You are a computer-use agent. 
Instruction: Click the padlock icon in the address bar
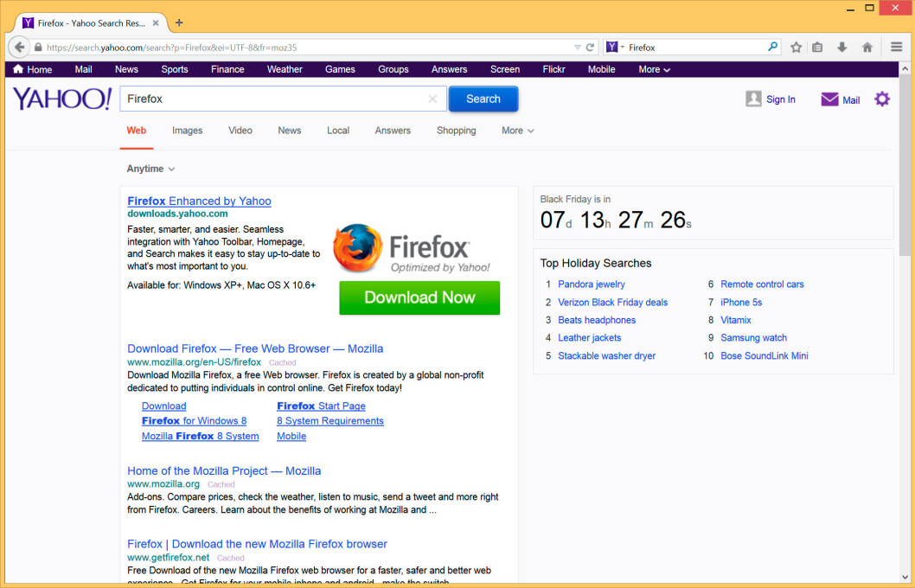38,48
